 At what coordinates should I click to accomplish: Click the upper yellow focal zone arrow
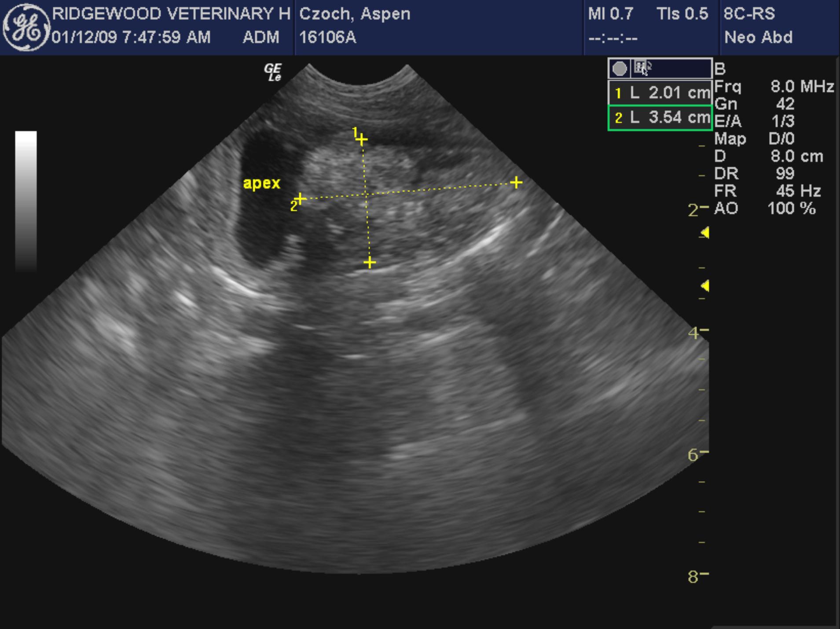[x=704, y=233]
